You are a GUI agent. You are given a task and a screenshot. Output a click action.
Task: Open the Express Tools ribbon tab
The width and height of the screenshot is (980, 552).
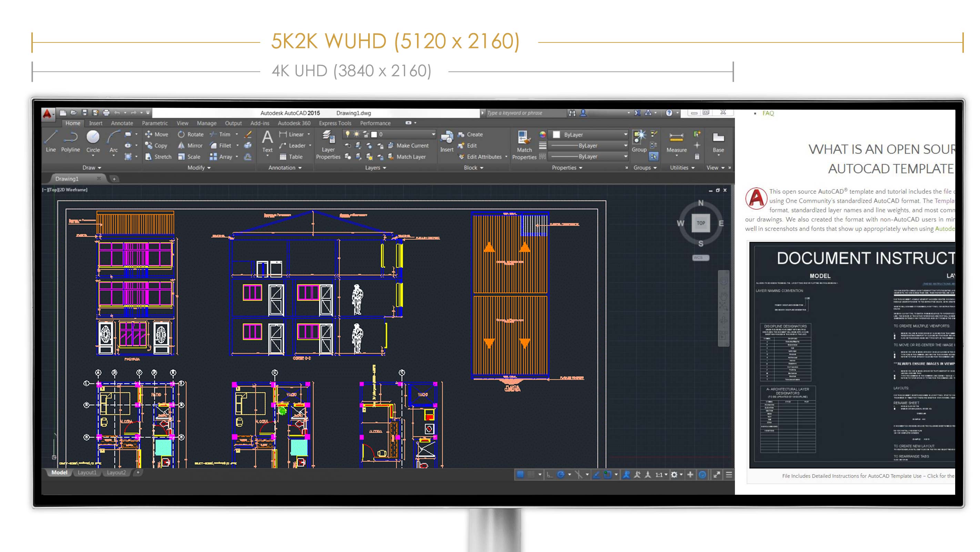(x=335, y=123)
